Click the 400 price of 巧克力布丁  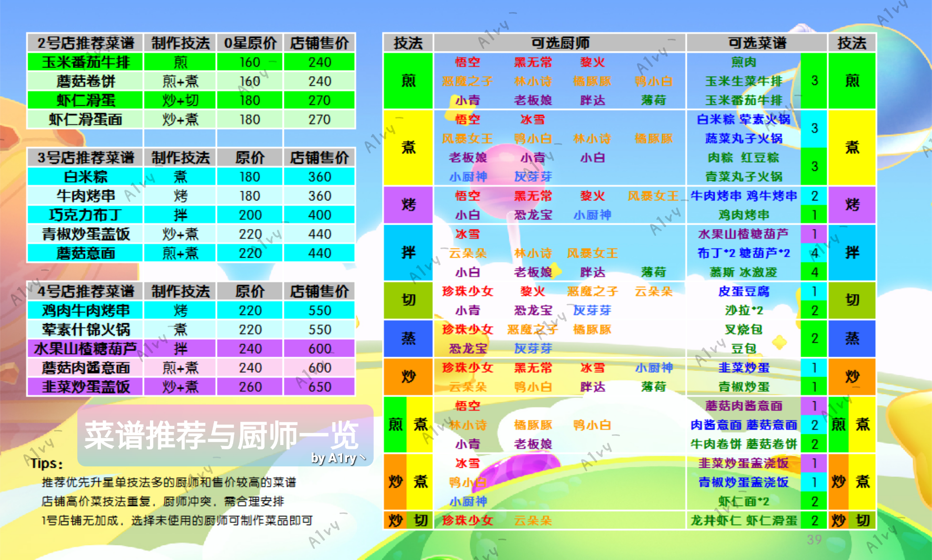319,214
